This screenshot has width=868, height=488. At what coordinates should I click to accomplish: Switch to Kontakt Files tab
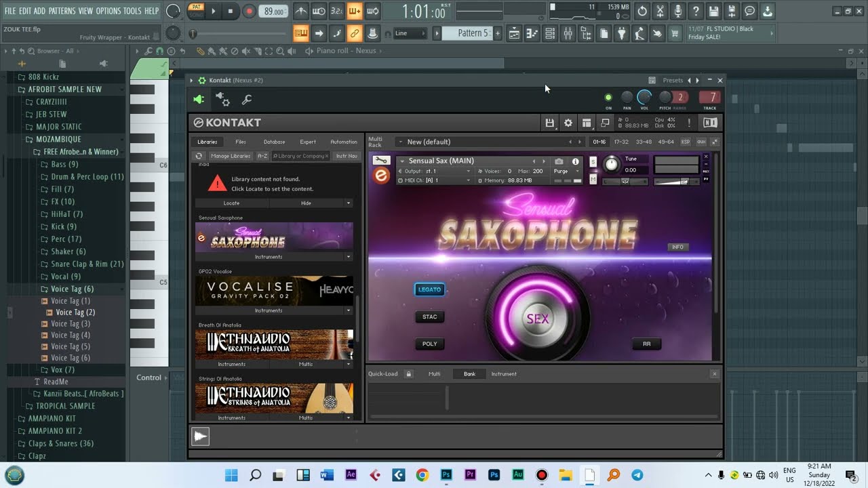point(241,142)
